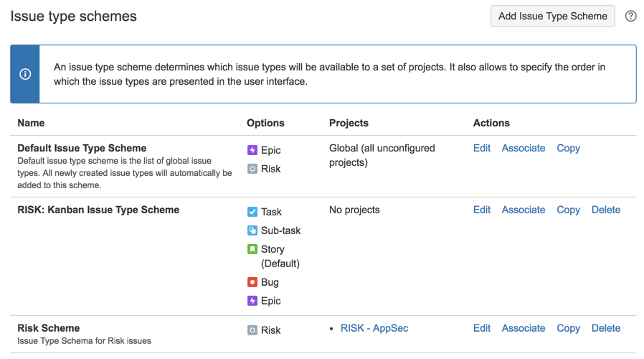Copy the RISK: Kanban Issue Type Scheme

coord(568,210)
